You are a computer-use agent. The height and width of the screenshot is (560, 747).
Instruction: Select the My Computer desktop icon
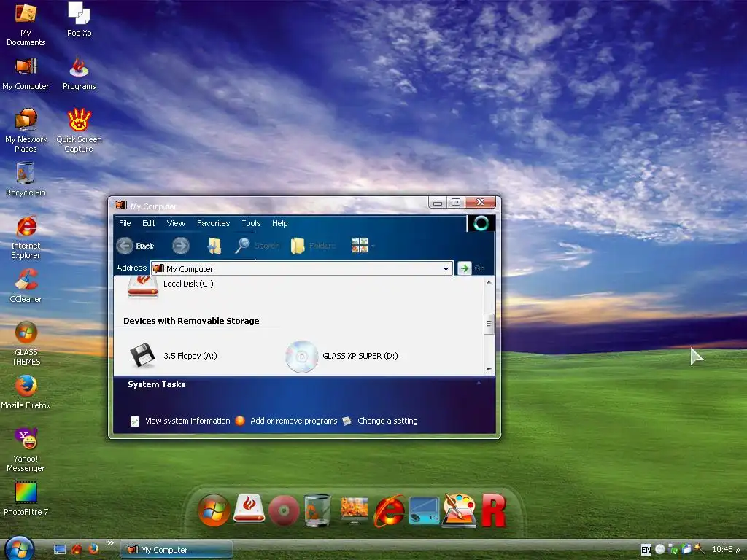tap(26, 74)
